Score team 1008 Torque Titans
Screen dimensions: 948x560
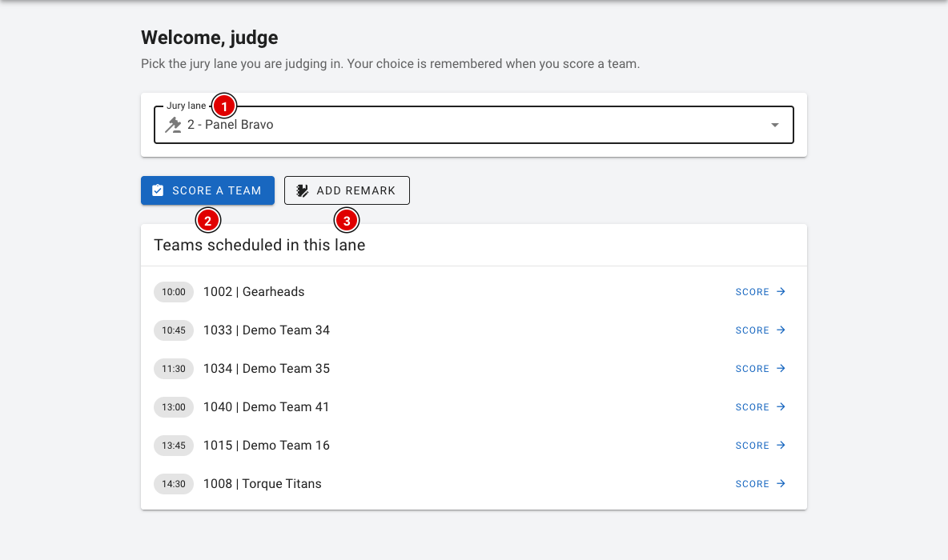pos(760,483)
